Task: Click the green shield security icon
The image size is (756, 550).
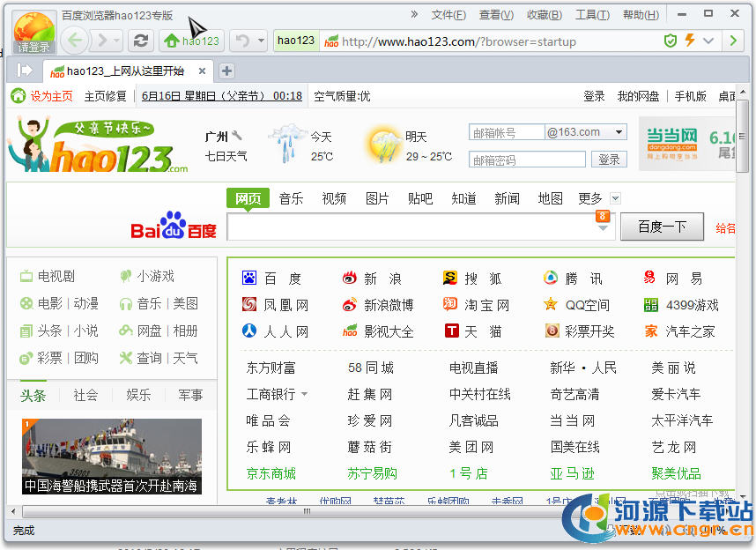Action: coord(671,41)
